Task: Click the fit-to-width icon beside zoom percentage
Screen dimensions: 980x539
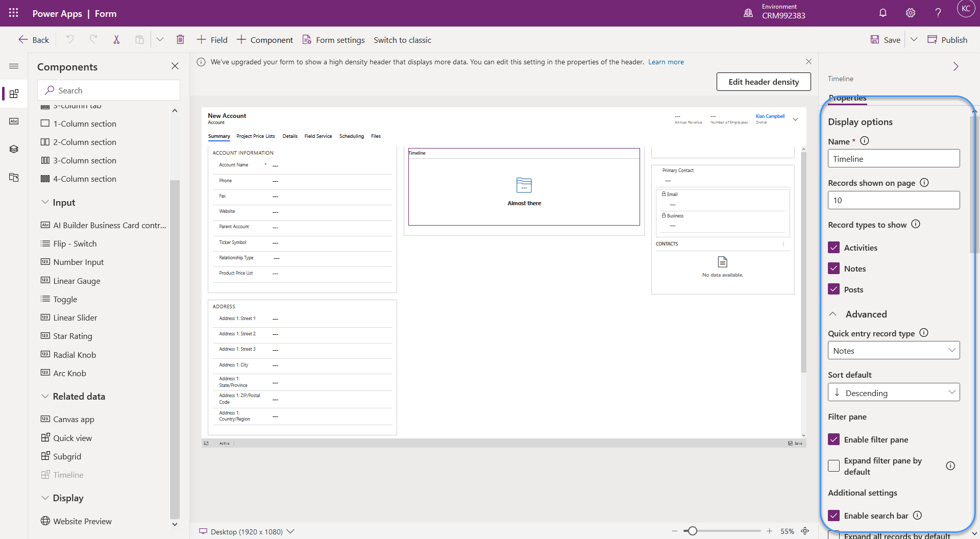Action: click(805, 531)
